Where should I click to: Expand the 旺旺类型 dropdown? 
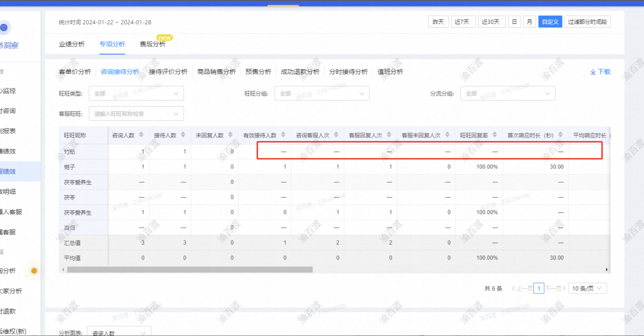136,94
